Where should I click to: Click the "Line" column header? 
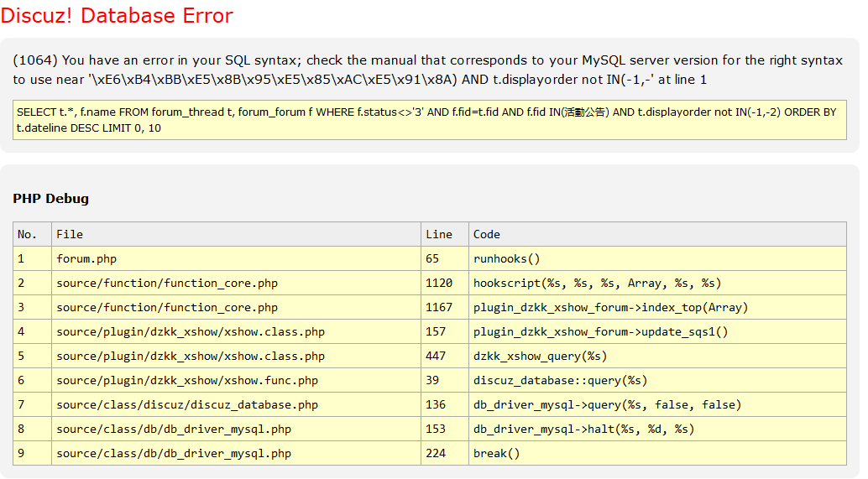(439, 234)
